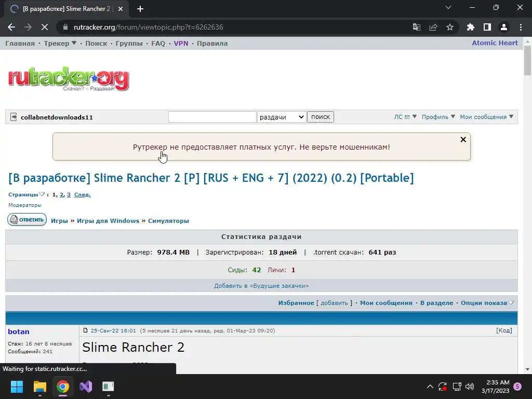Click logout icon beside collabnetdownloads11

tap(14, 117)
